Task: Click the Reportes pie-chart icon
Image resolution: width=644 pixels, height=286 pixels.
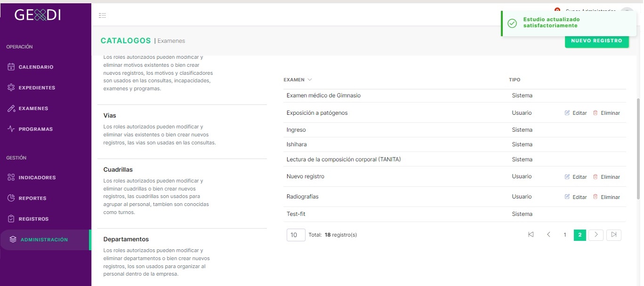Action: click(12, 198)
